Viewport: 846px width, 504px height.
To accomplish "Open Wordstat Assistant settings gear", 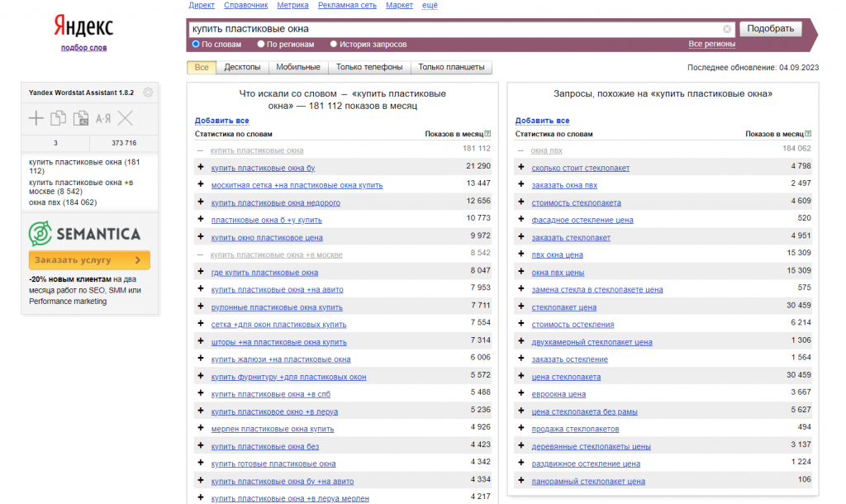I will point(148,93).
